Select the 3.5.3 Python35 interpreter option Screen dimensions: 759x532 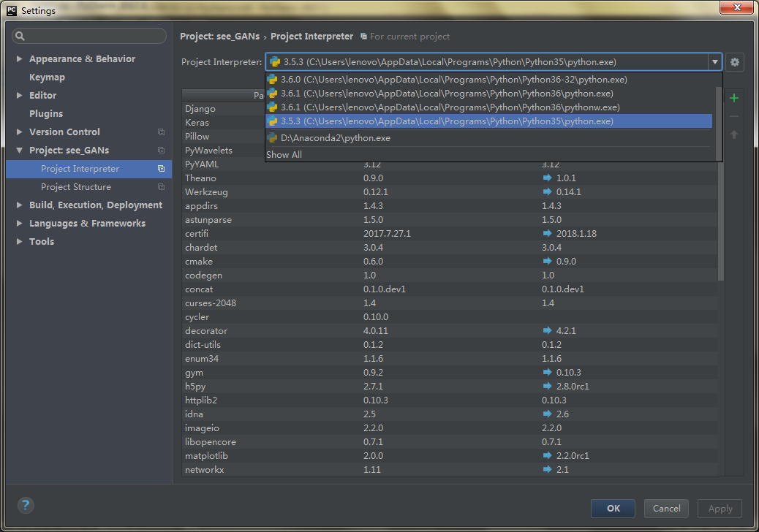(x=489, y=121)
